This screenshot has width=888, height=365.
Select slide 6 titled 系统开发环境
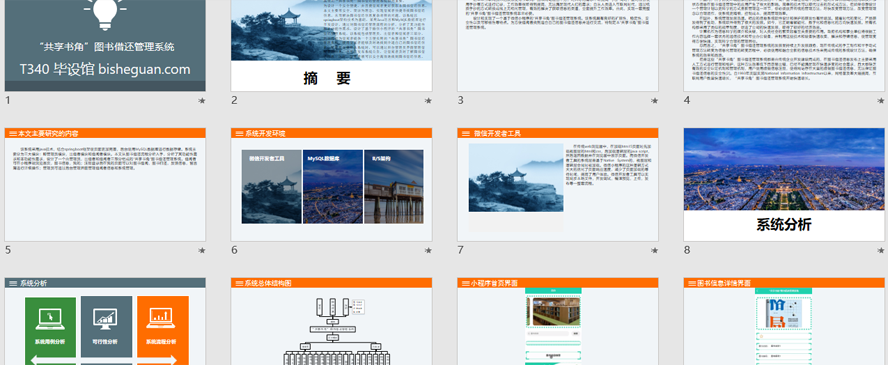click(331, 185)
